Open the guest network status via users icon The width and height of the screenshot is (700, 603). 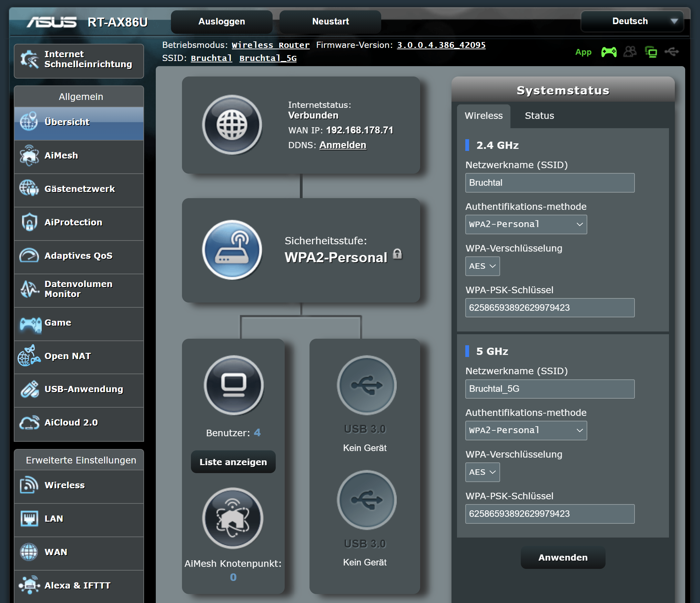click(630, 52)
